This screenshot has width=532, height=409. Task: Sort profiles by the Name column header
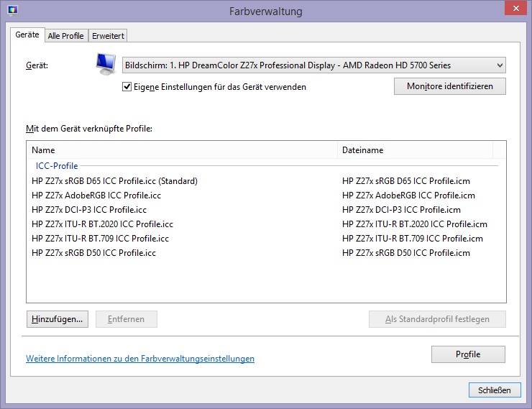[181, 150]
